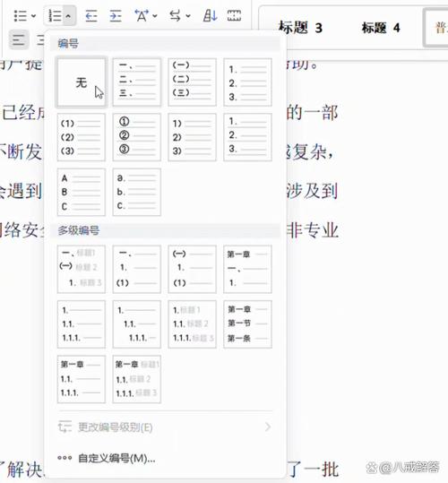Open the bullet list dropdown arrow
Viewport: 448px width, 483px height.
tap(33, 16)
